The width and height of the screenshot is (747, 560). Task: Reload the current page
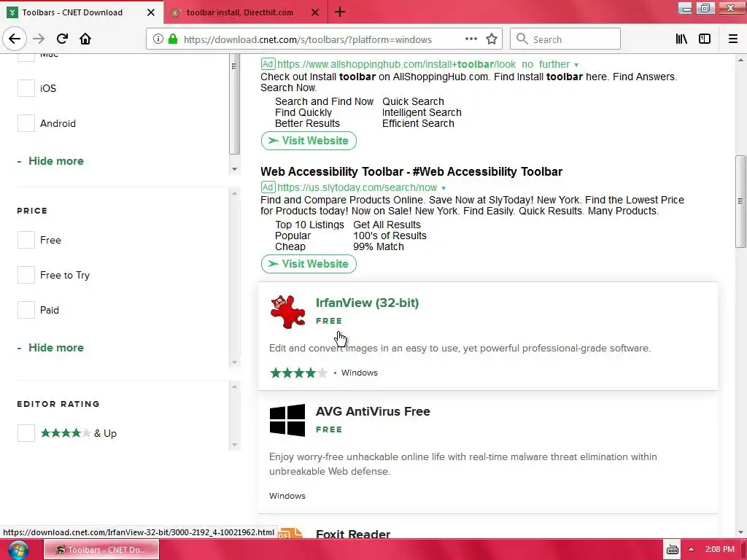[x=62, y=39]
